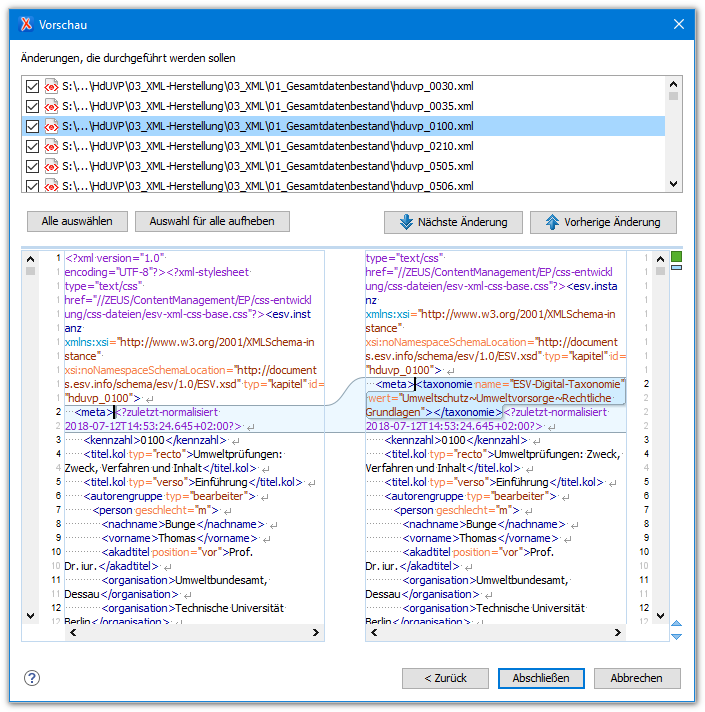Screen dimensions: 705x712
Task: Click the small down triangle beside diff overview
Action: click(677, 636)
